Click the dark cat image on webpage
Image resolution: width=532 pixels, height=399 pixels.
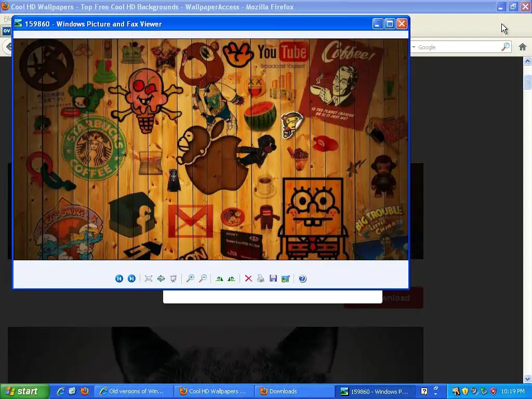point(216,355)
